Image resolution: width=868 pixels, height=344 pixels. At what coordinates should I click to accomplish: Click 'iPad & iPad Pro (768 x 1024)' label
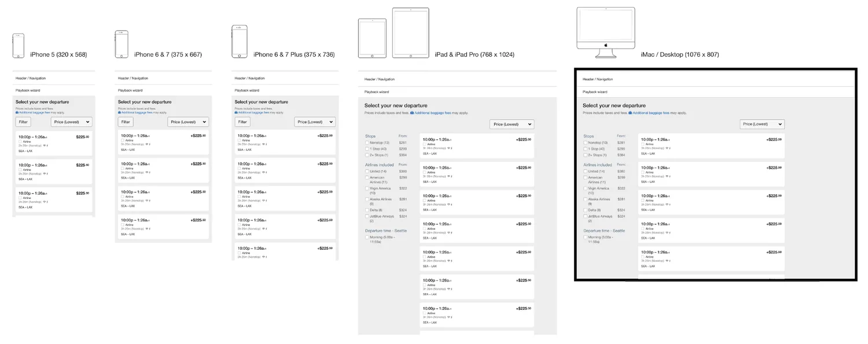coord(475,54)
